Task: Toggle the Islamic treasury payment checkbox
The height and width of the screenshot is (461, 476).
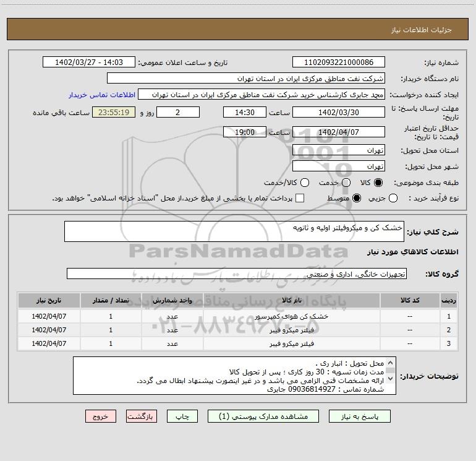Action: 300,198
